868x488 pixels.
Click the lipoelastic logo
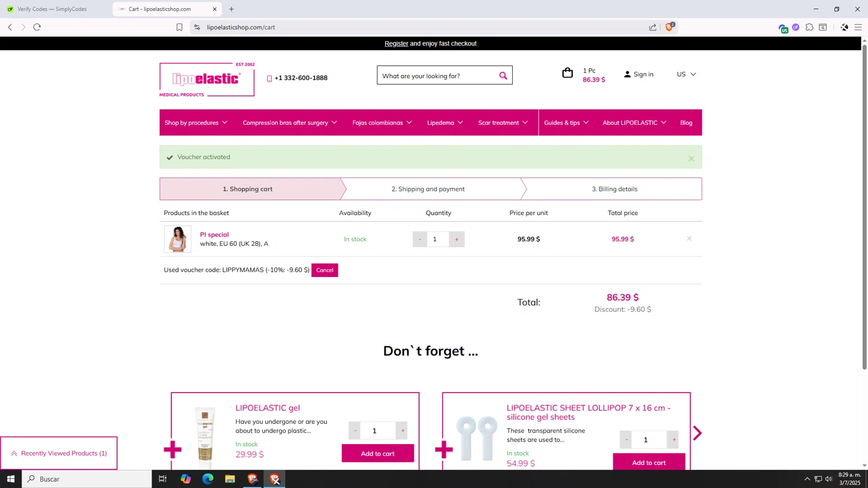coord(207,79)
